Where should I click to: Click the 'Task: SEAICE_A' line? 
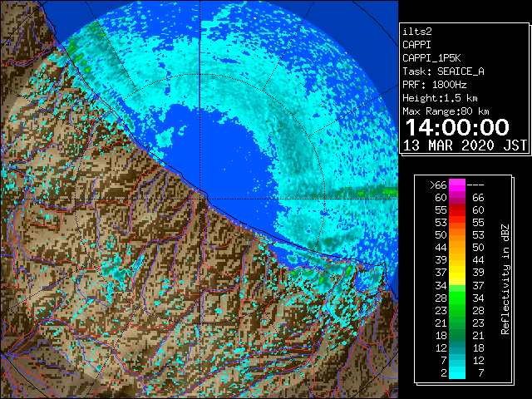443,71
